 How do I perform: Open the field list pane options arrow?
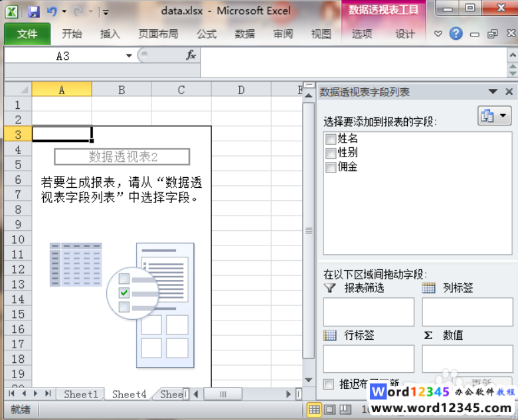(493, 92)
